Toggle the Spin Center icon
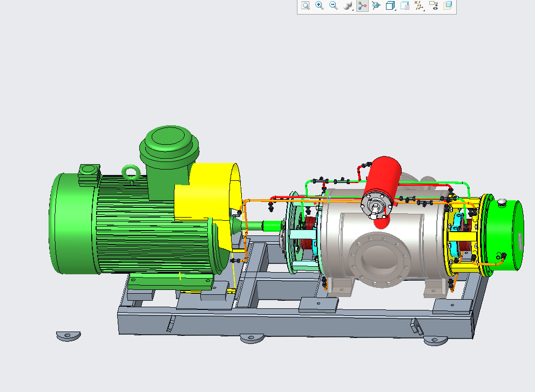535x392 pixels. [x=362, y=5]
